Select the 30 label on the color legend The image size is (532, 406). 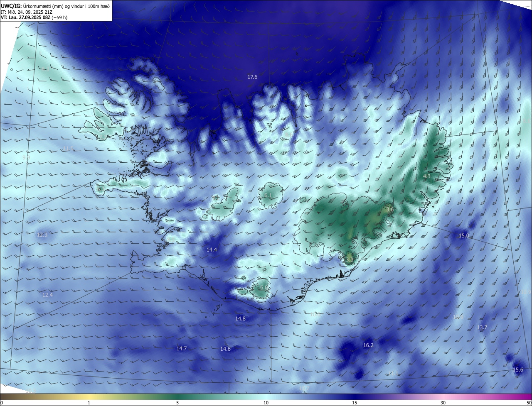coord(443,403)
